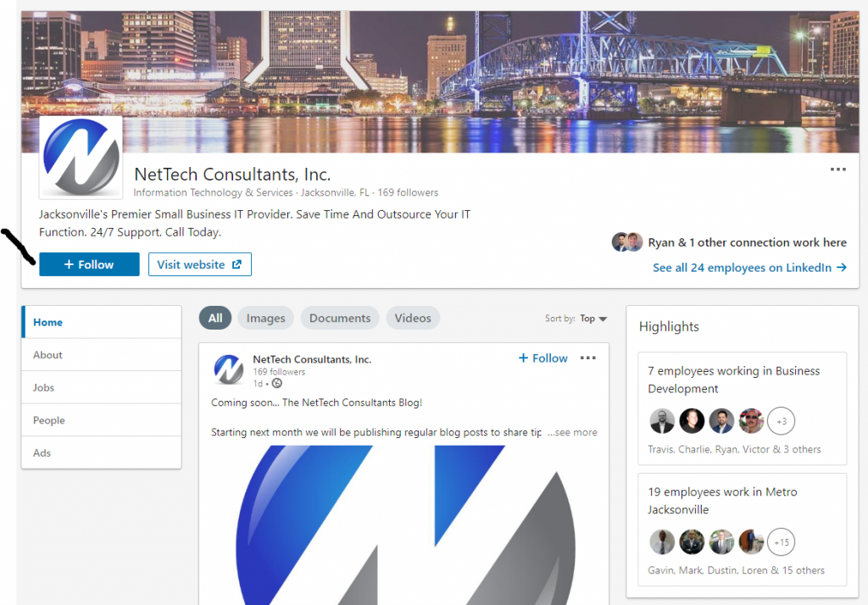Click the Highlights heading

[x=669, y=326]
